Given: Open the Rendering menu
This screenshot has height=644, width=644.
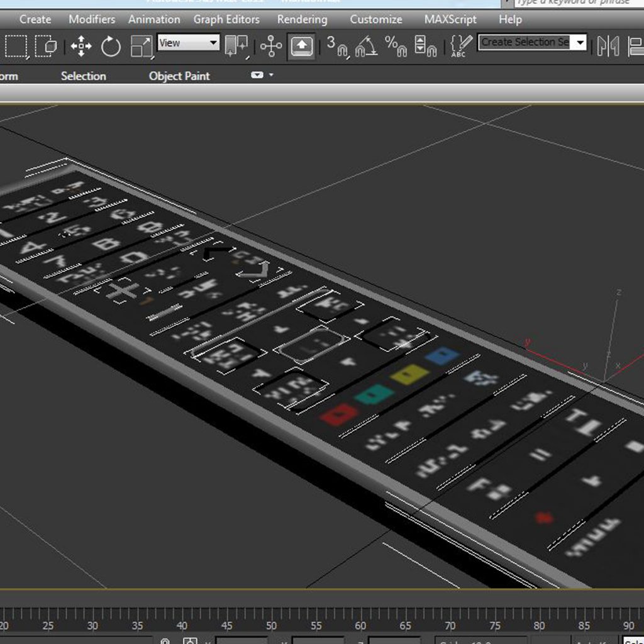Looking at the screenshot, I should 302,19.
